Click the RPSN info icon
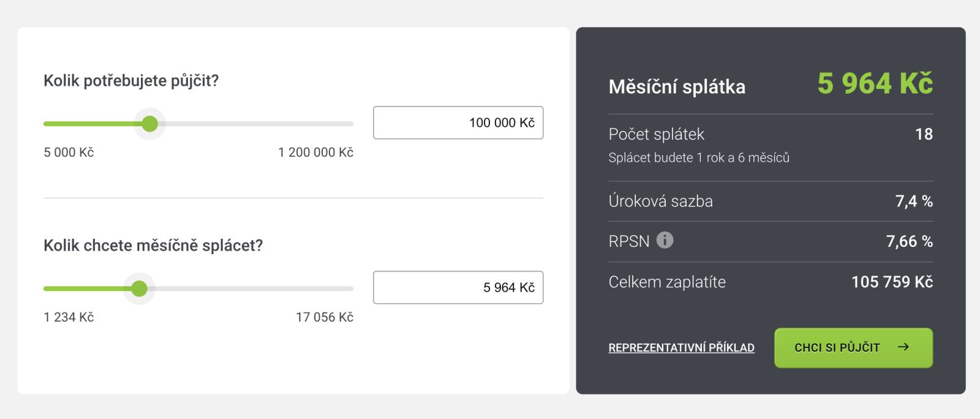The width and height of the screenshot is (980, 419). pyautogui.click(x=665, y=240)
